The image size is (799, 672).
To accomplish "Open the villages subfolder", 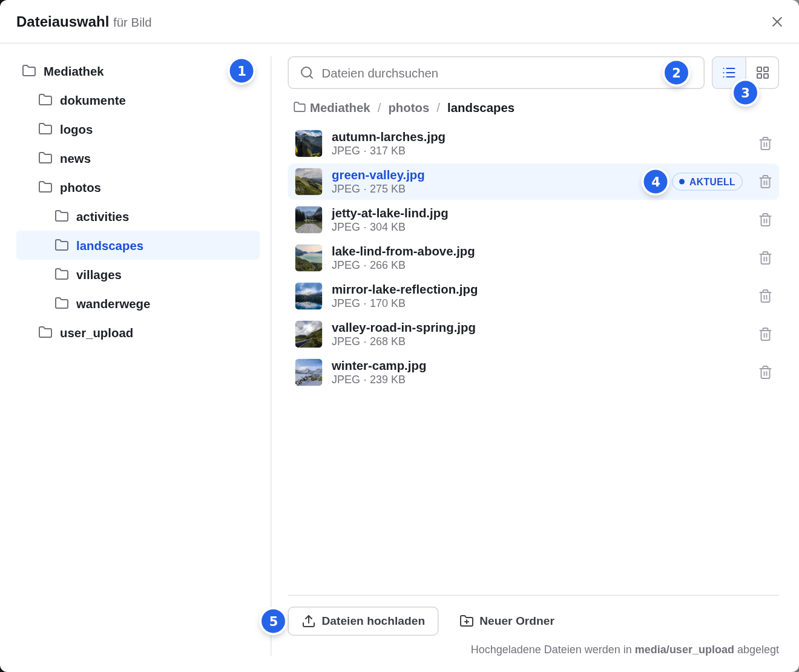I will click(138, 275).
